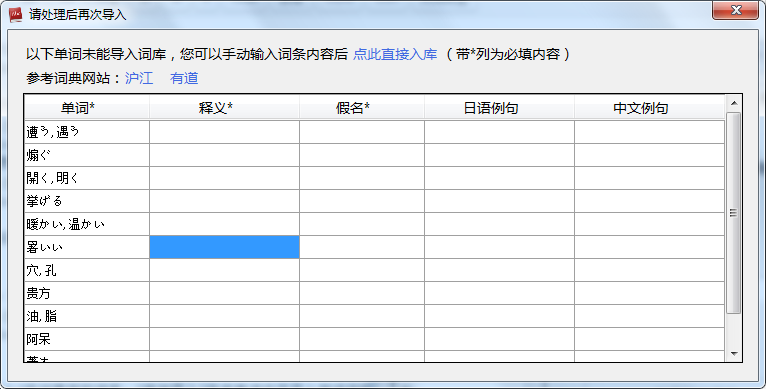Screen dimensions: 766x389
Task: Click the 假名 cell for 暖かい,温かい
Action: [362, 224]
